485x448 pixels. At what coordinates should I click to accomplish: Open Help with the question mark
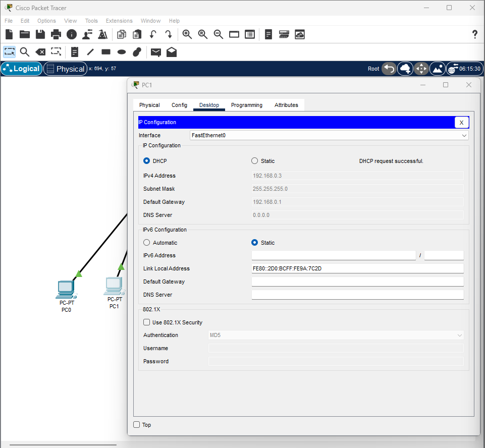475,34
